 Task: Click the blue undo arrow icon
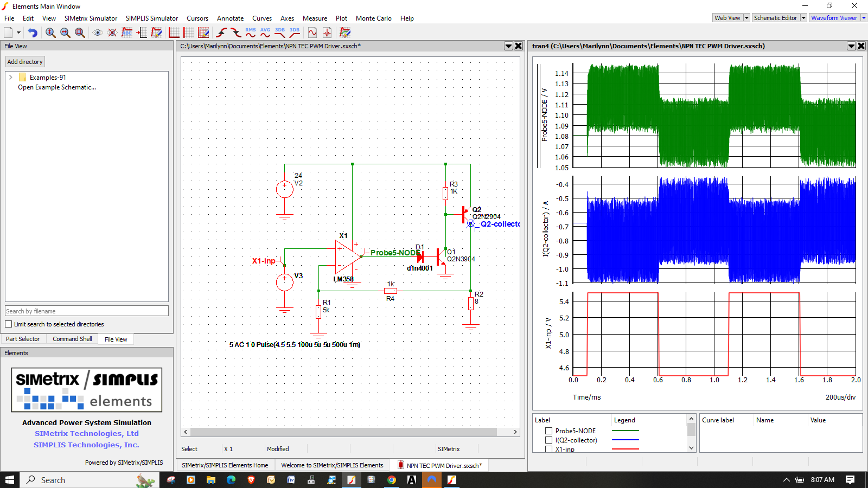coord(33,33)
